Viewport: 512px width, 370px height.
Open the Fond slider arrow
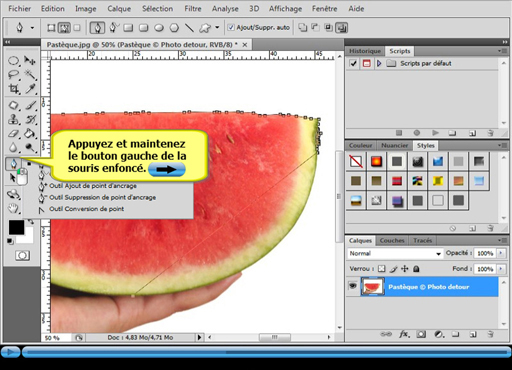pos(500,269)
